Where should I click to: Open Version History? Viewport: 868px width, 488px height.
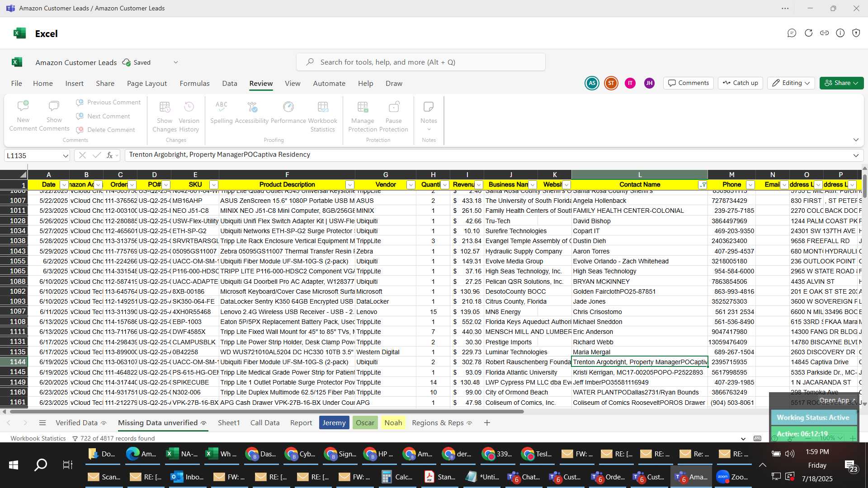189,117
